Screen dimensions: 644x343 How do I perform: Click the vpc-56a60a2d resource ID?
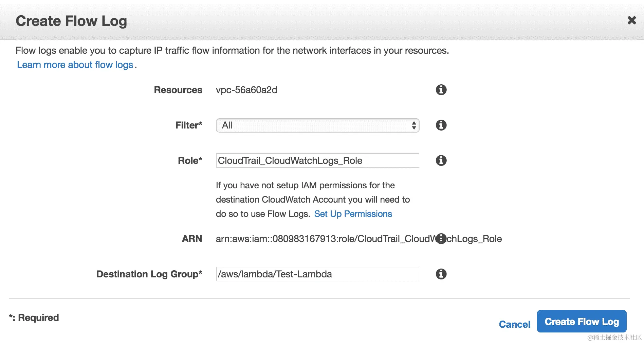click(246, 90)
